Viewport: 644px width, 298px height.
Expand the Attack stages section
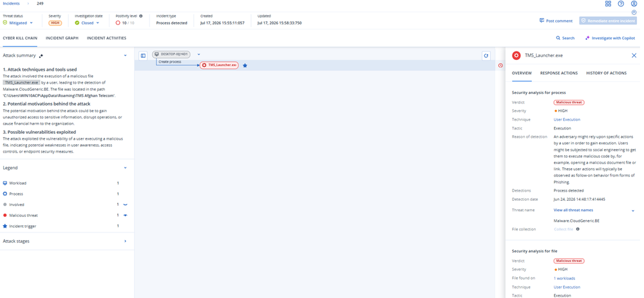coord(126,241)
